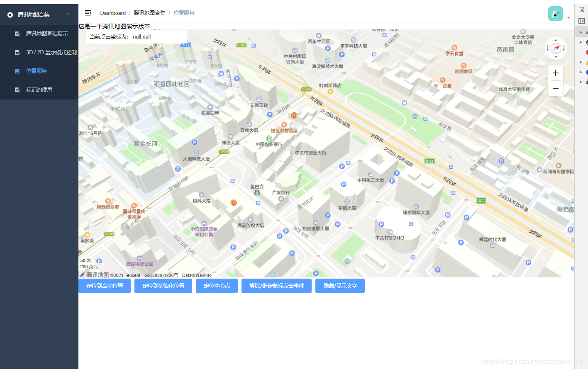The image size is (588, 369).
Task: Click the shop marker below 叶刘湖商店
Action: pos(330,92)
